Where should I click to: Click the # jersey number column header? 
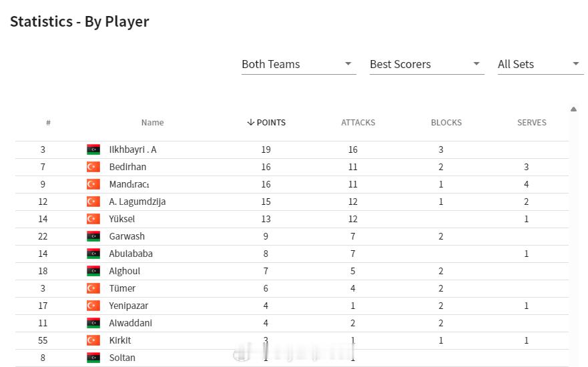coord(48,123)
